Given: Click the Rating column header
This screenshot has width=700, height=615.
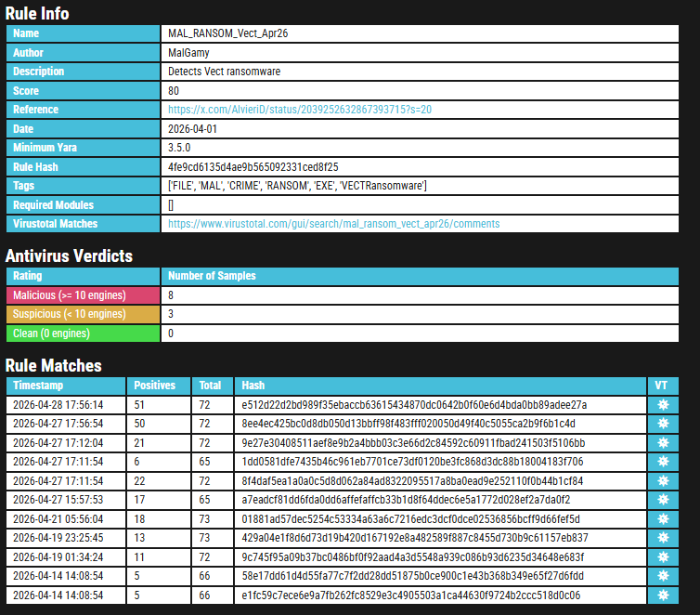Looking at the screenshot, I should coord(83,276).
